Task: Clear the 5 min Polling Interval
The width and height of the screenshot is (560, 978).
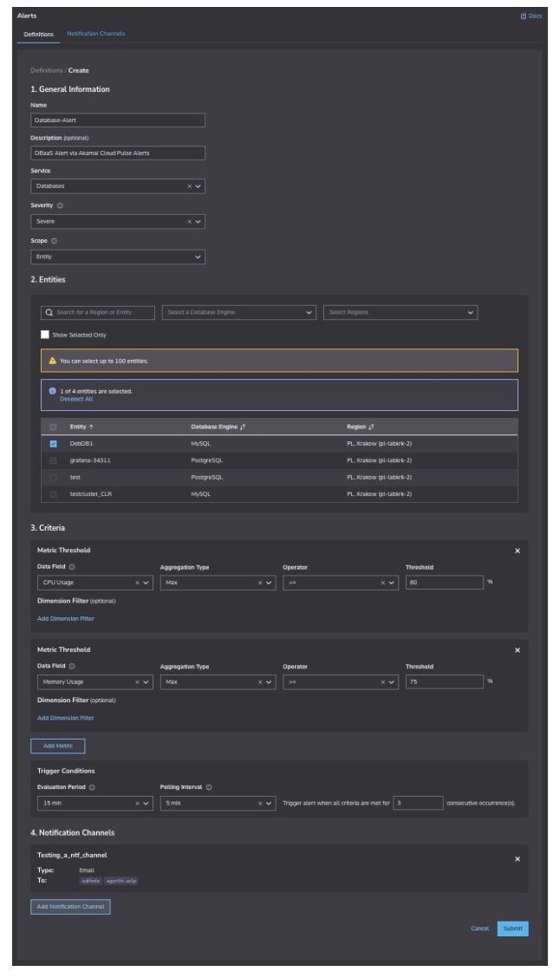Action: point(260,804)
